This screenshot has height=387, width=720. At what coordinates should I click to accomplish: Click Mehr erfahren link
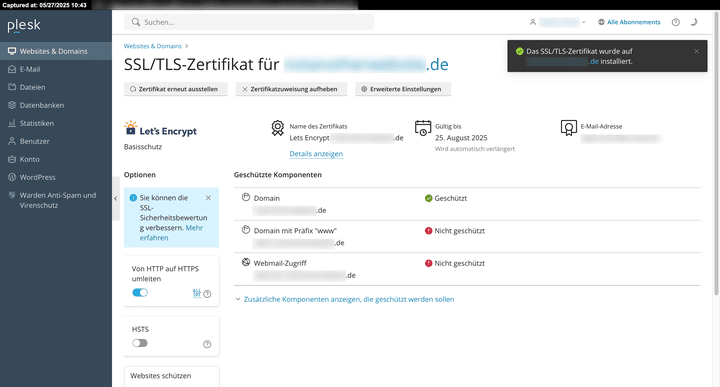171,233
